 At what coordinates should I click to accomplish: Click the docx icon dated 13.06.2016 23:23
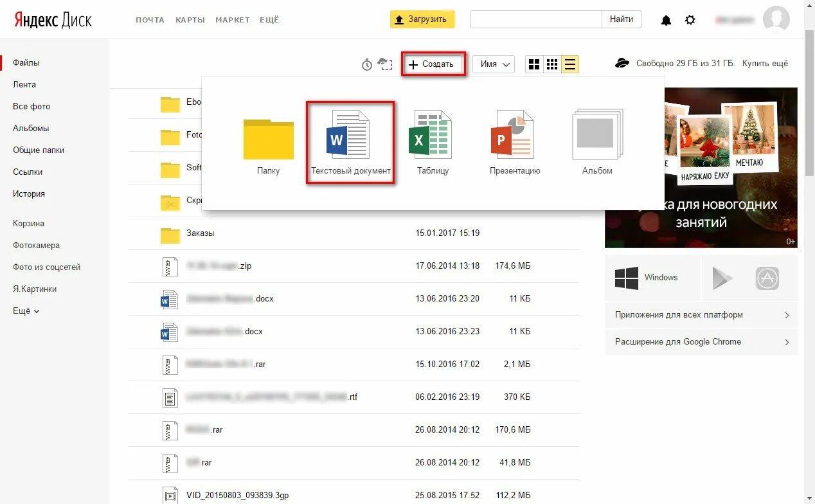tap(169, 333)
